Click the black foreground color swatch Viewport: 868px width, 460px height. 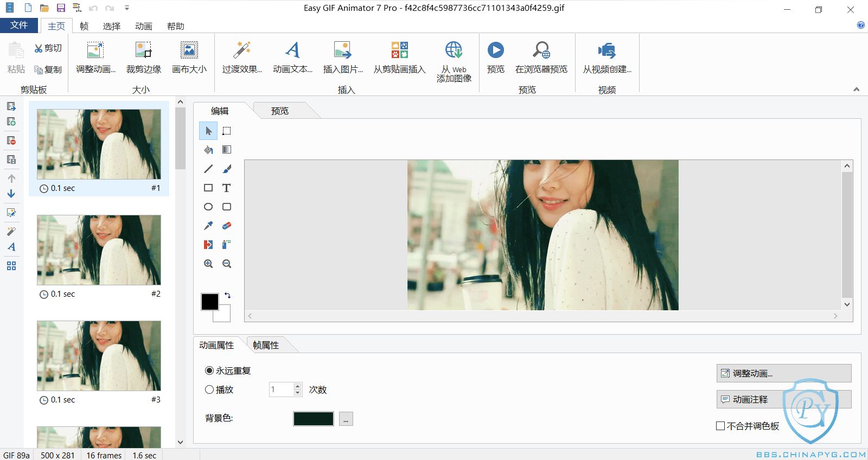[x=209, y=302]
